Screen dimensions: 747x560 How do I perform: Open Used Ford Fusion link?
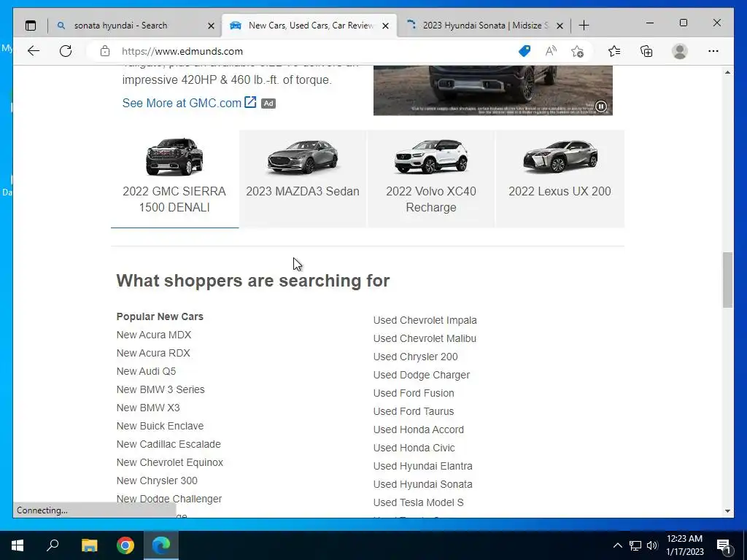[414, 393]
